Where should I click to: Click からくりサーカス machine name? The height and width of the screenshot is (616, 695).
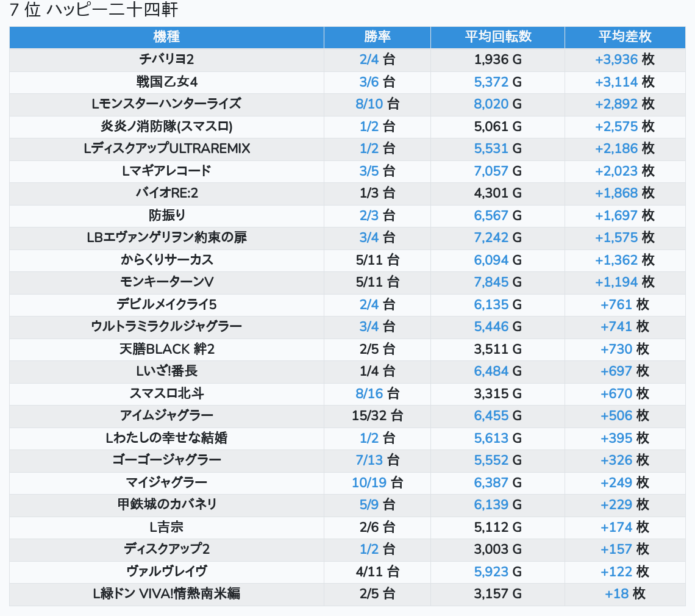point(166,260)
